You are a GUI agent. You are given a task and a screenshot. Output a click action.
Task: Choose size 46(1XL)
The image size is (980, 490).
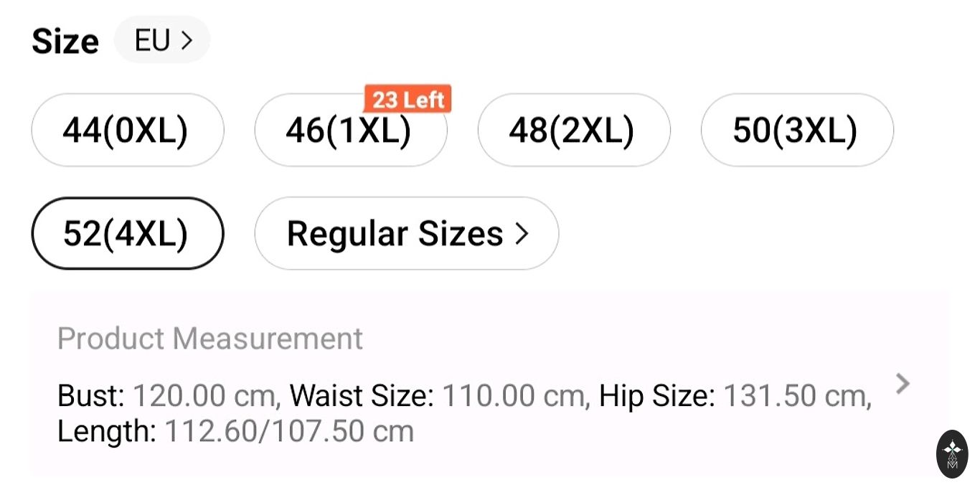[350, 131]
